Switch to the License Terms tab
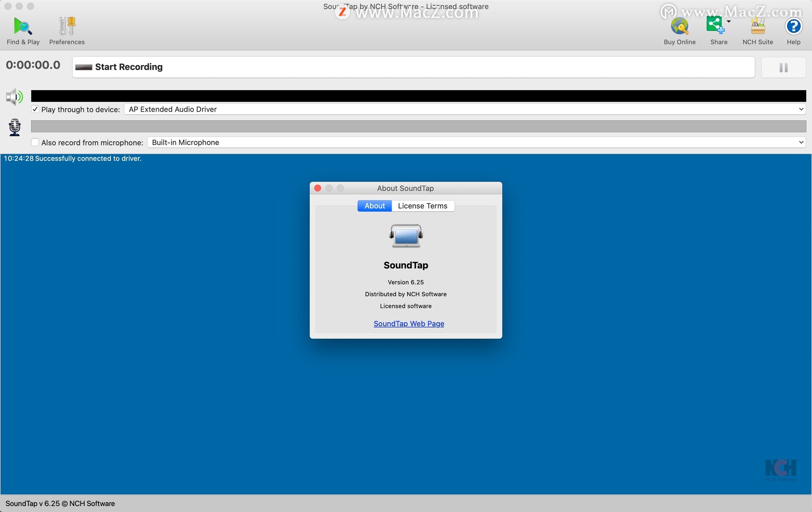Screen dimensions: 812x512 422,206
